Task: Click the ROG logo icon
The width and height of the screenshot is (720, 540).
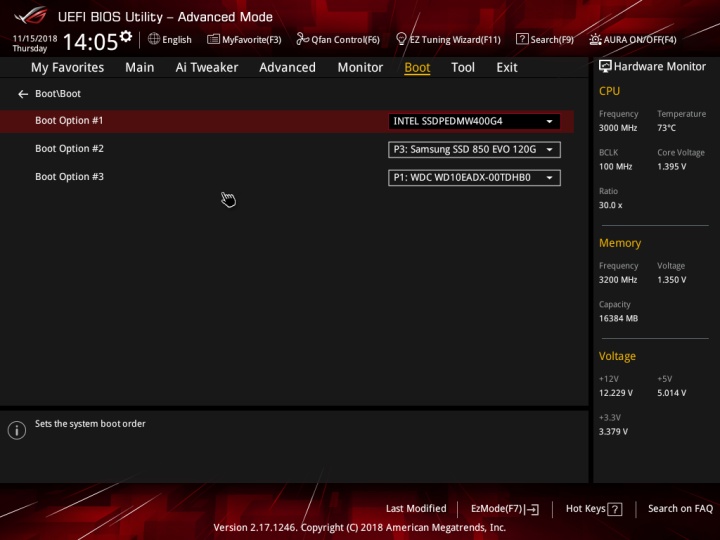Action: (31, 15)
